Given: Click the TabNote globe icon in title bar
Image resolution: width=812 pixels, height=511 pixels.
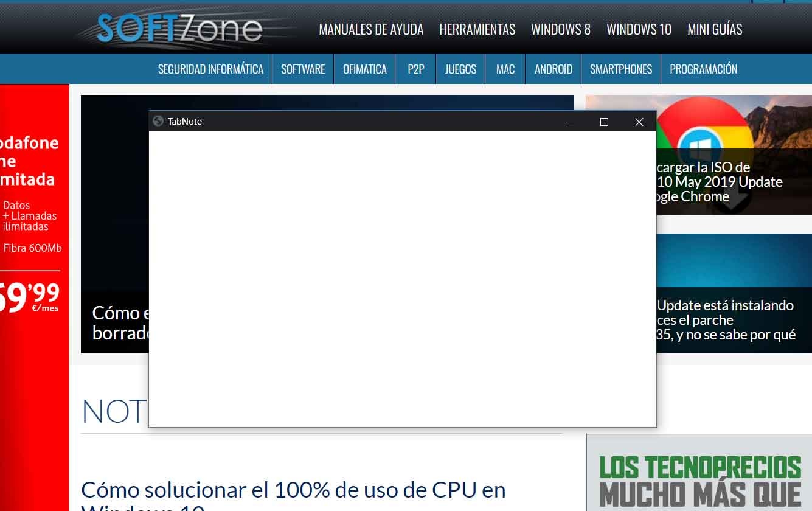Looking at the screenshot, I should pyautogui.click(x=158, y=121).
